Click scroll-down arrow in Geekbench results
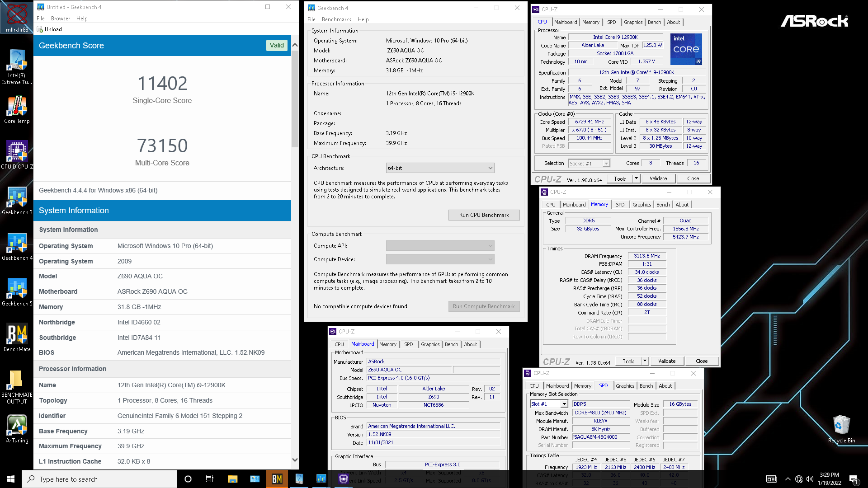Screen dimensions: 868x488 click(295, 460)
